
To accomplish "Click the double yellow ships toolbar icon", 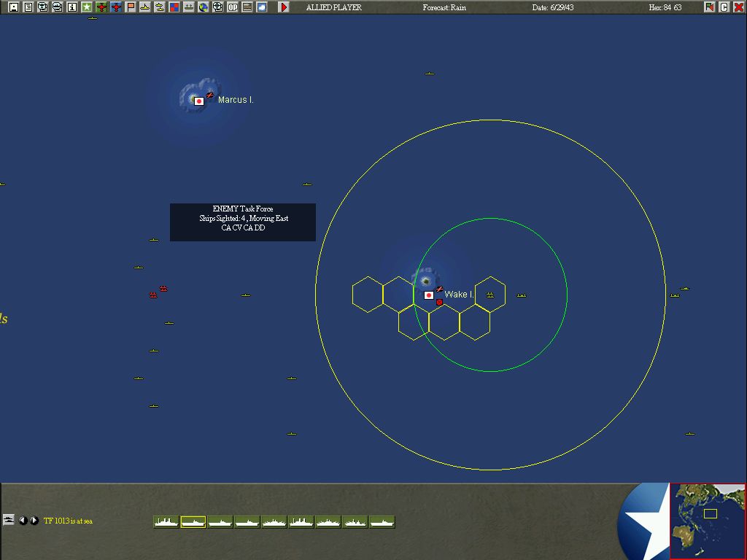I will (160, 7).
